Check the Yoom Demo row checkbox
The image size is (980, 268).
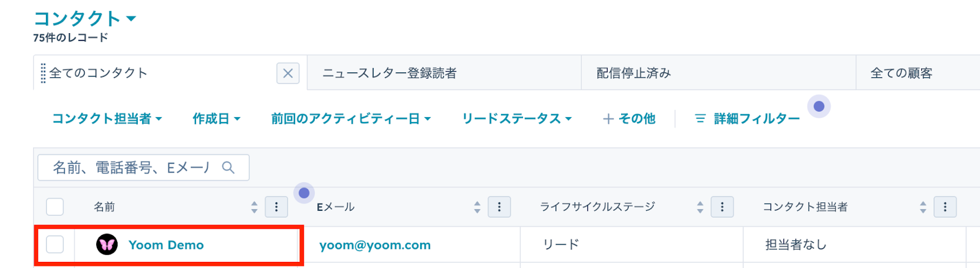pos(55,245)
